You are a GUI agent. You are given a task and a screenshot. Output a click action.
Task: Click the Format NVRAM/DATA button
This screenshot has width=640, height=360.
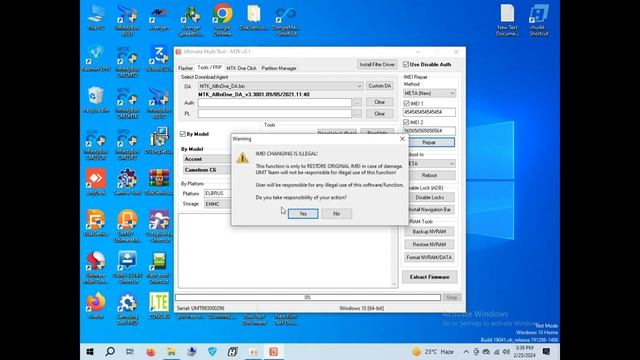tap(429, 258)
